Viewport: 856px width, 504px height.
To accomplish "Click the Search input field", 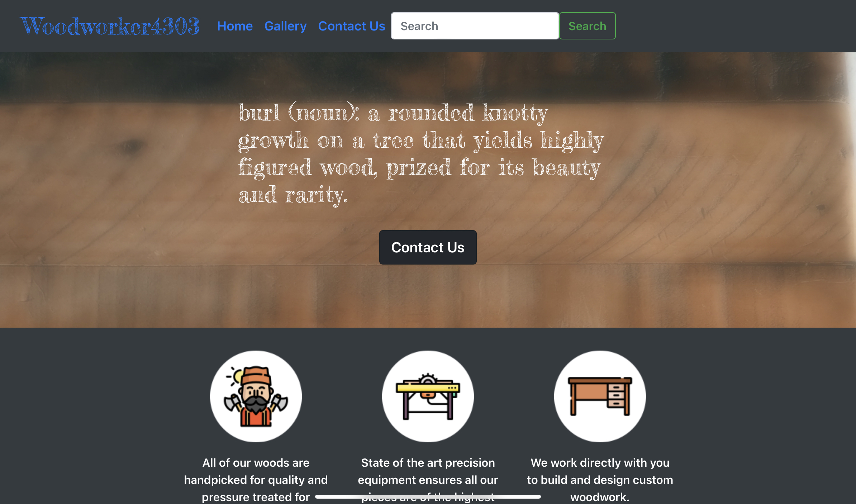I will point(475,26).
